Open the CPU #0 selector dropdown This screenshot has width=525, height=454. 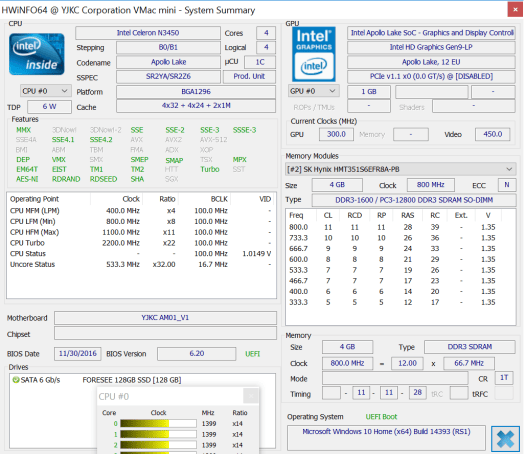click(46, 91)
